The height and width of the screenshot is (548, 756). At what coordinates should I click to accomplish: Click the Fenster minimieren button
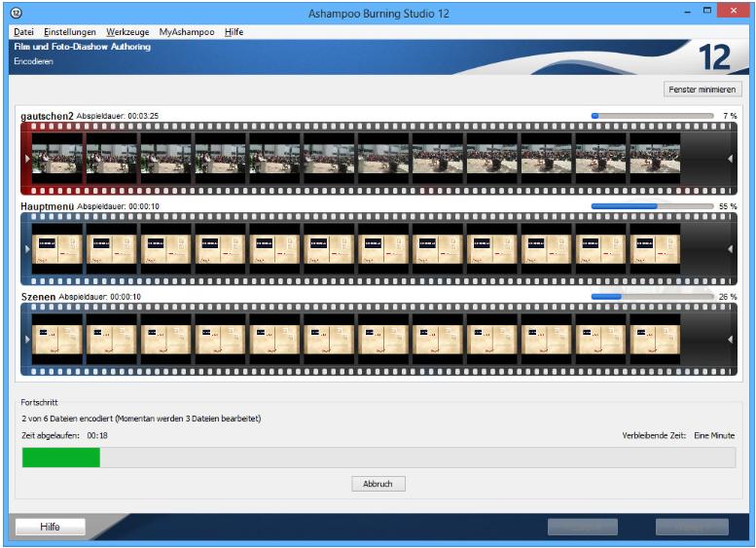click(702, 89)
